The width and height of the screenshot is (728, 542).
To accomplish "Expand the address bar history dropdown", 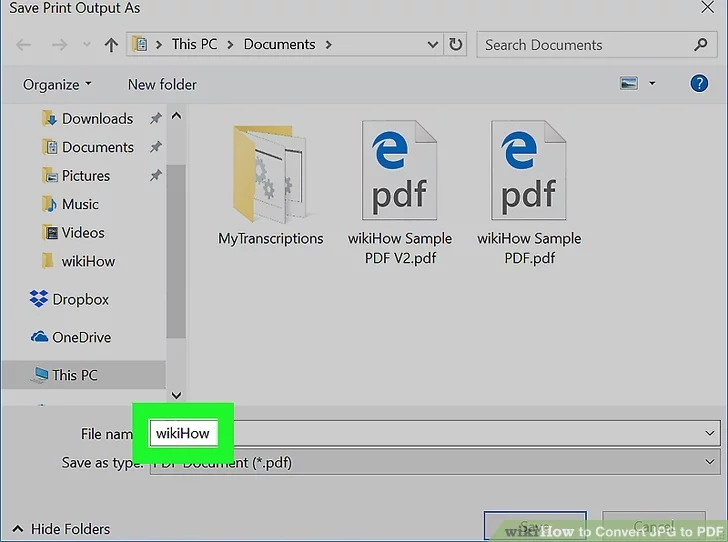I will 433,45.
